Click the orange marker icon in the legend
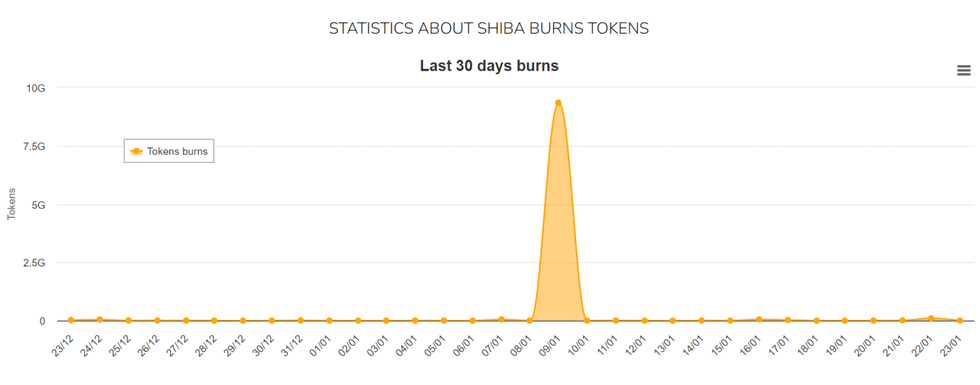 [136, 151]
